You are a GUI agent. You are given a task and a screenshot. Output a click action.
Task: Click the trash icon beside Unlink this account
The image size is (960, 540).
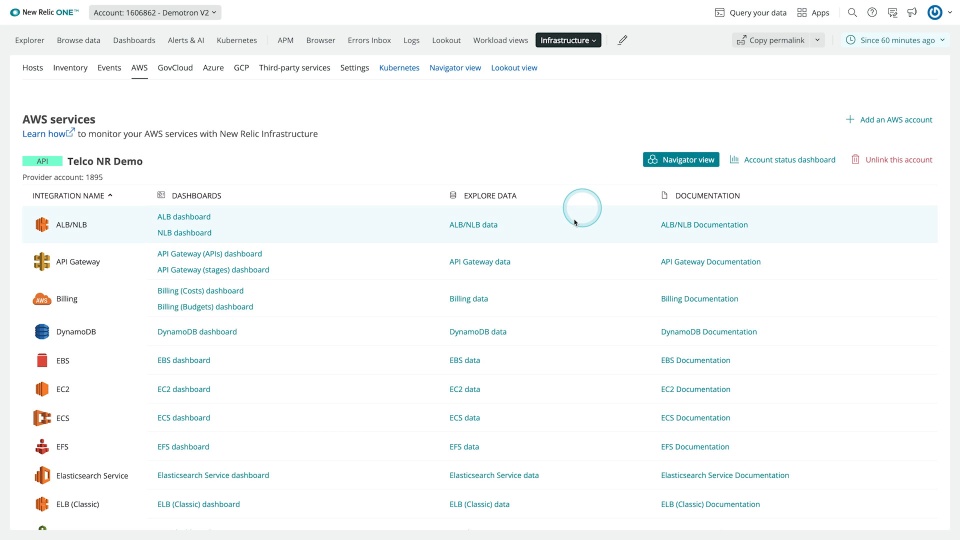[855, 159]
